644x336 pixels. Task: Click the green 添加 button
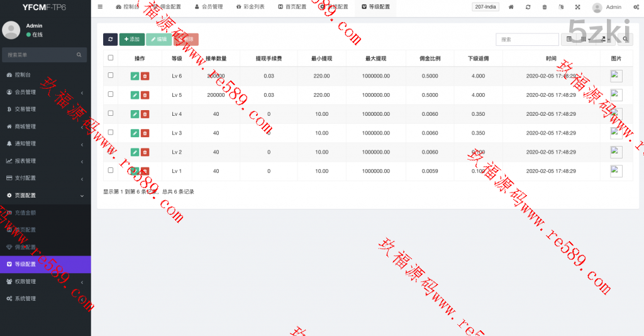coord(132,39)
